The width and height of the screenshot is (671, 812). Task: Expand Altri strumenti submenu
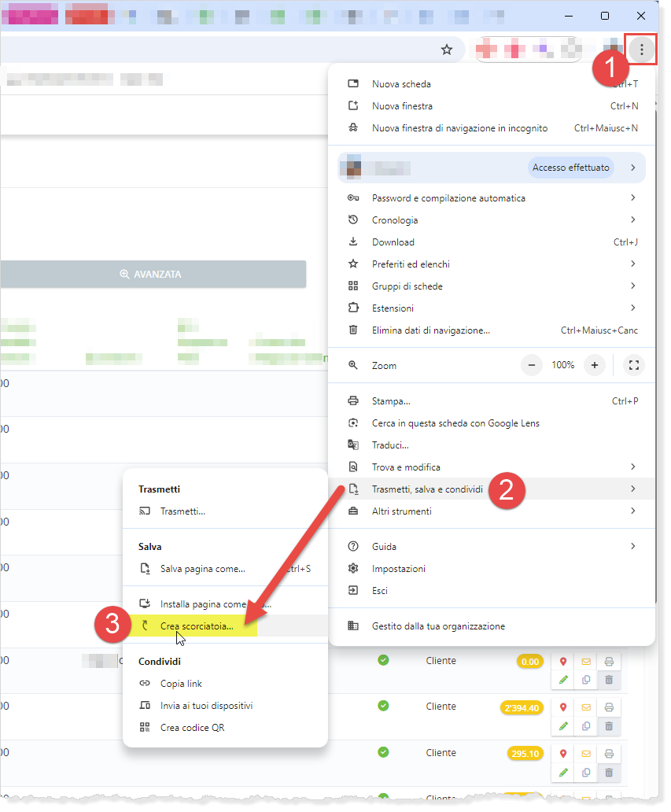pyautogui.click(x=401, y=511)
